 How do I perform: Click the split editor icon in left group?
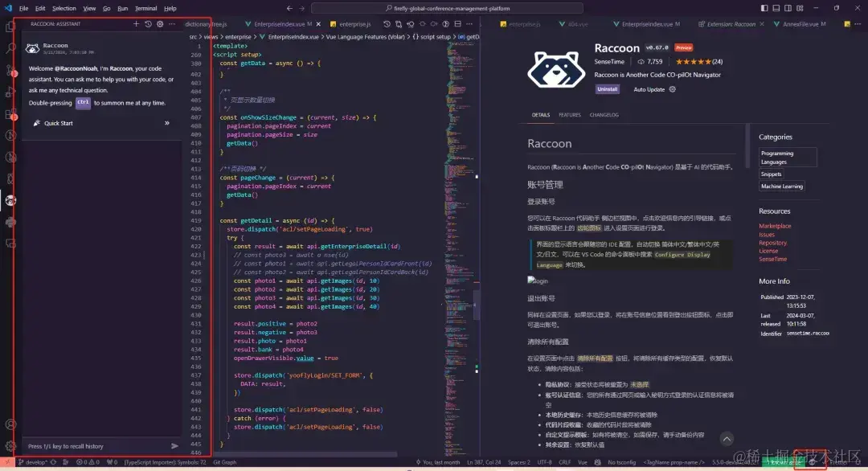tap(458, 24)
